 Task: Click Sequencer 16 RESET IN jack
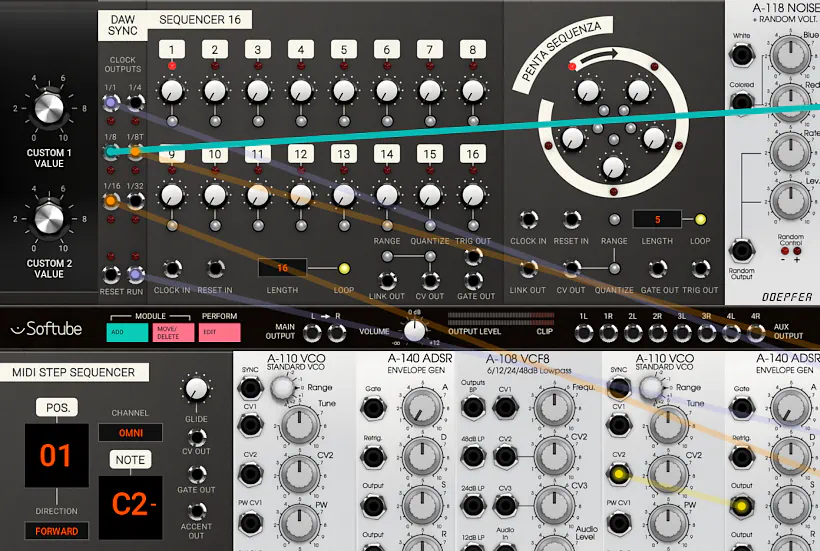tap(215, 269)
